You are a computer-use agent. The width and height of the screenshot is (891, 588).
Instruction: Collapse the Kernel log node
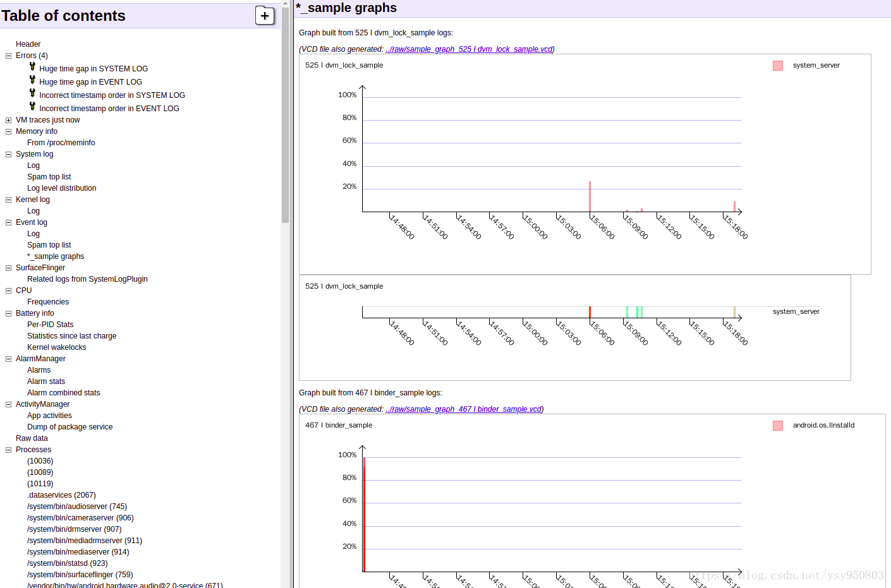click(x=8, y=200)
